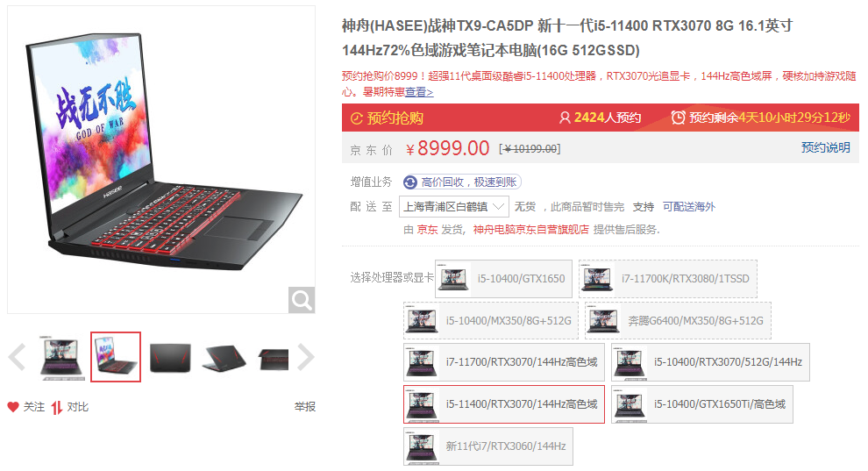Click the red heart 关注 icon
The height and width of the screenshot is (471, 868).
(x=13, y=407)
